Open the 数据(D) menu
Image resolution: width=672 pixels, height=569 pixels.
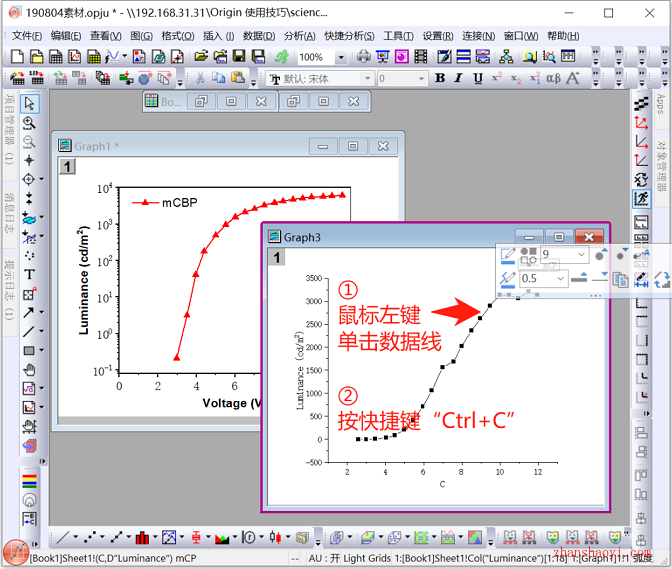tap(259, 36)
